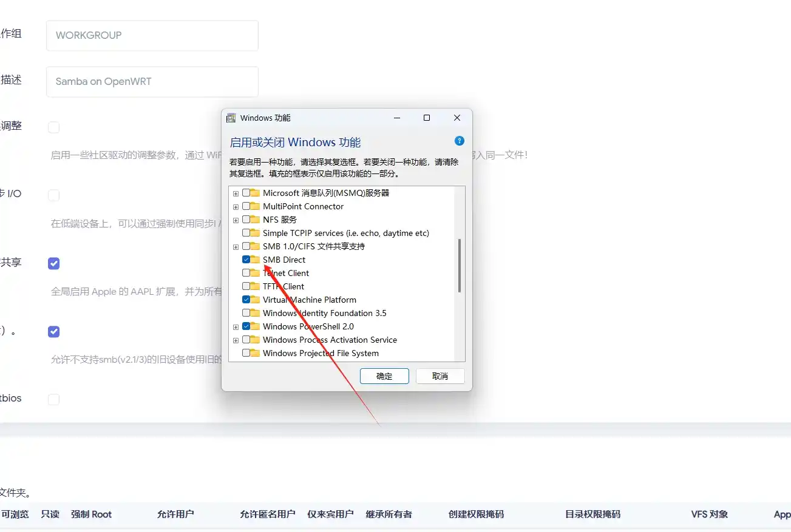Click the folder icon beside Windows PowerShell 2.0
Viewport: 791px width, 532px height.
[255, 326]
